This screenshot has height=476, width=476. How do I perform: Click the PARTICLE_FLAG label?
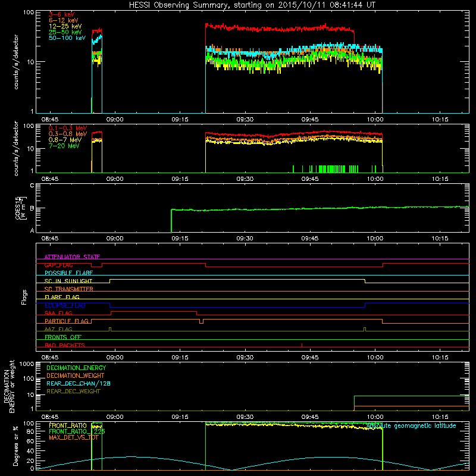coord(67,321)
